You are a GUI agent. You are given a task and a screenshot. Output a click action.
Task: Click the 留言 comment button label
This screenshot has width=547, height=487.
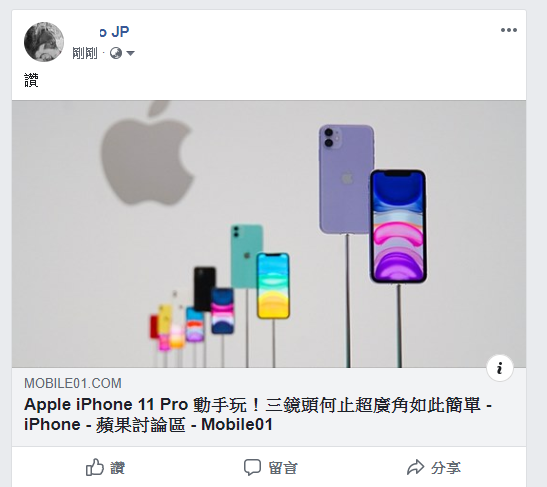click(283, 468)
